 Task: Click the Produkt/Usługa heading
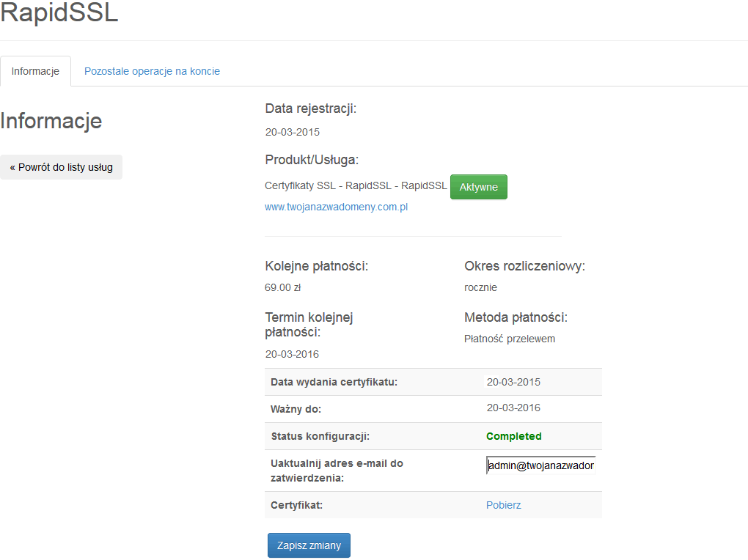point(312,160)
